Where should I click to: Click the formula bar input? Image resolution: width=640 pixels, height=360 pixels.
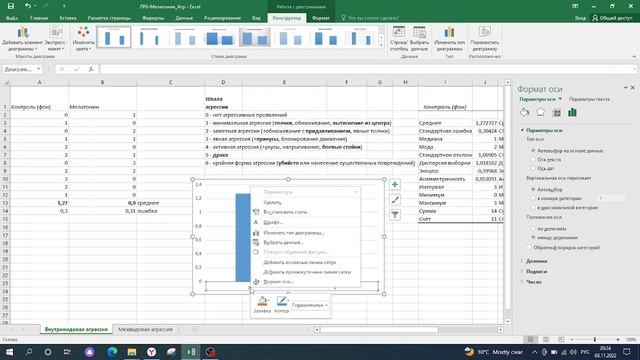[x=367, y=69]
